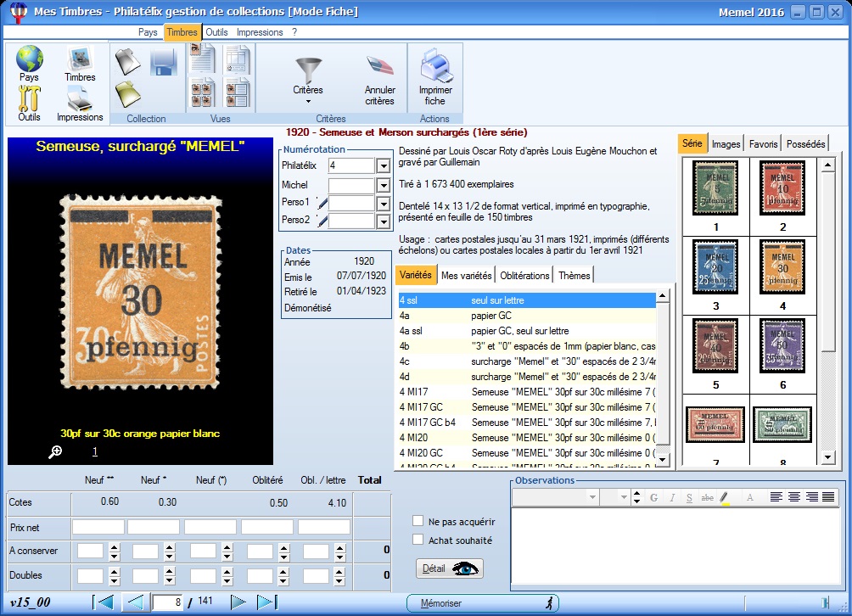Click the grey open-collection folder icon
Screen dimensions: 852x616
(127, 61)
